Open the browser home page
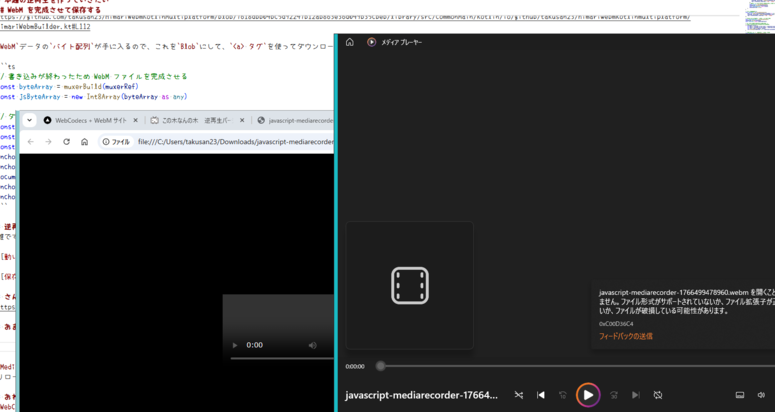The width and height of the screenshot is (775, 412). click(x=84, y=142)
